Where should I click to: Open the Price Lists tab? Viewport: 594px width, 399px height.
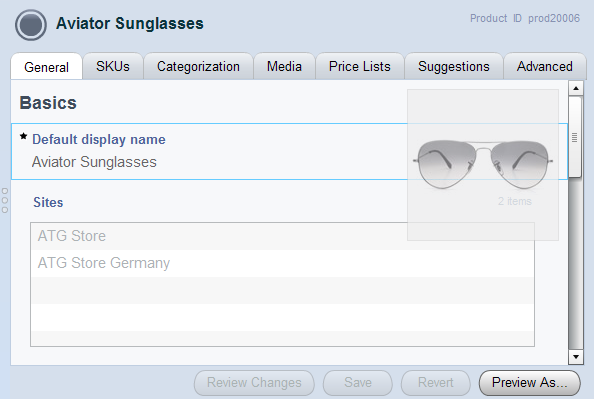pyautogui.click(x=360, y=66)
